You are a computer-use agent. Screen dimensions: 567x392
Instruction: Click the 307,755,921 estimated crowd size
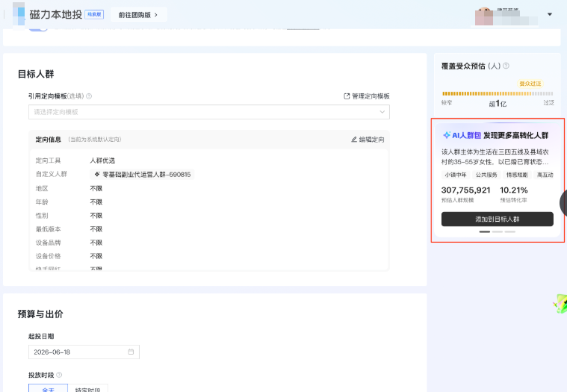(465, 190)
